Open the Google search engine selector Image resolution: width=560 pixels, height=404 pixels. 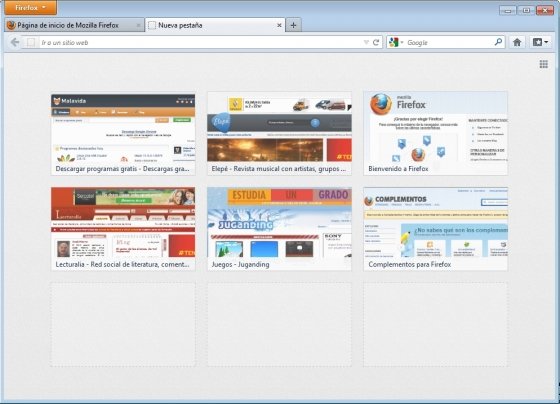pyautogui.click(x=396, y=43)
